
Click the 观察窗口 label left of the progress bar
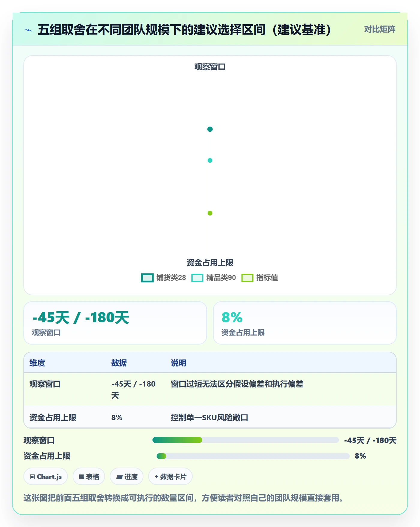pyautogui.click(x=39, y=440)
